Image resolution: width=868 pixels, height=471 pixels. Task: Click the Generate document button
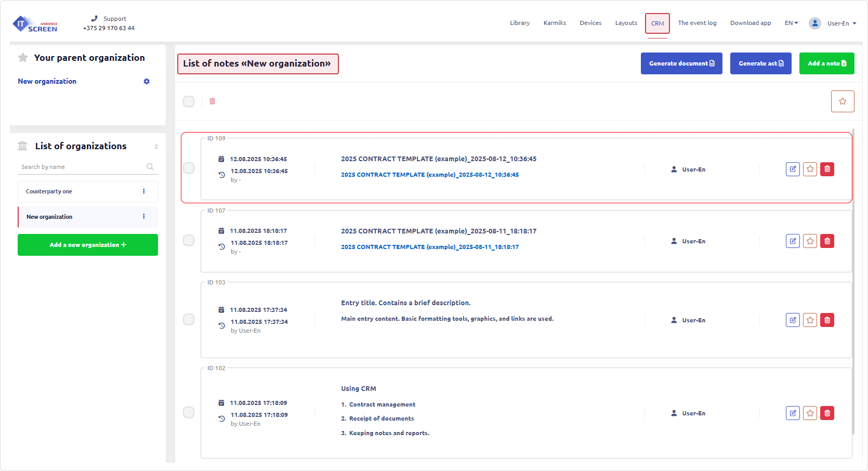coord(681,63)
